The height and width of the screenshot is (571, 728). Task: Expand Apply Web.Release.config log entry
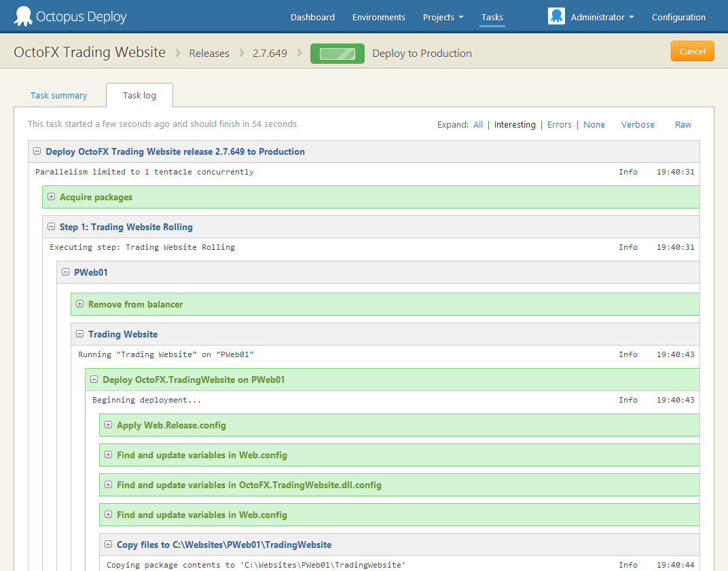(109, 425)
